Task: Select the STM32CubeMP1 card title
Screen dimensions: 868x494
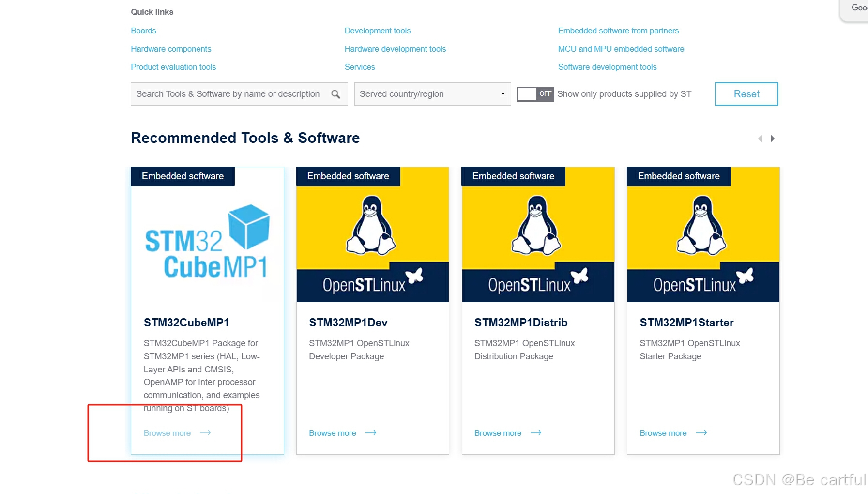Action: [x=186, y=323]
